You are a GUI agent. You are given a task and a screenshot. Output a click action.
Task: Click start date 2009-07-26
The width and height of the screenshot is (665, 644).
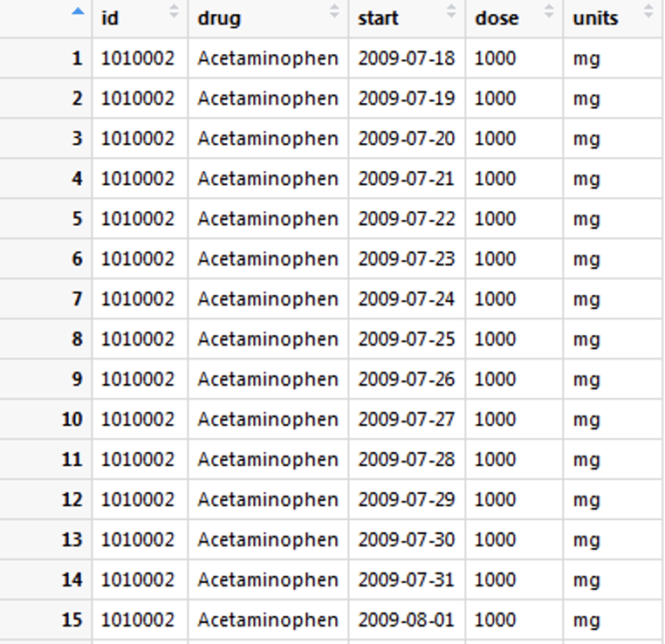(407, 380)
